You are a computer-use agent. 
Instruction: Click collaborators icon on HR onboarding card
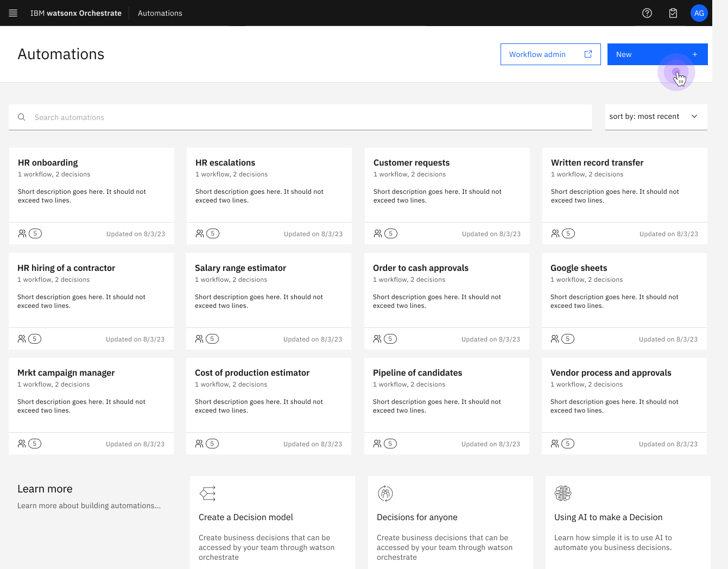coord(22,233)
